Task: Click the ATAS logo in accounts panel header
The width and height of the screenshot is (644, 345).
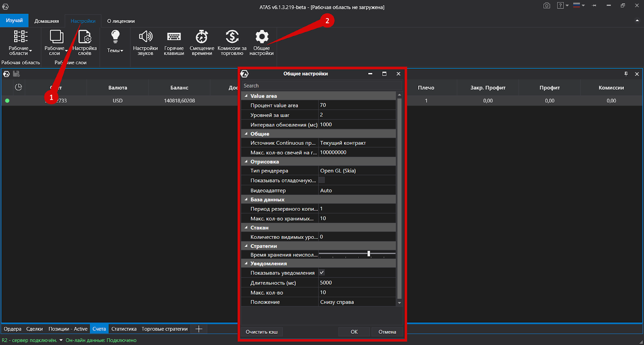Action: [6, 74]
